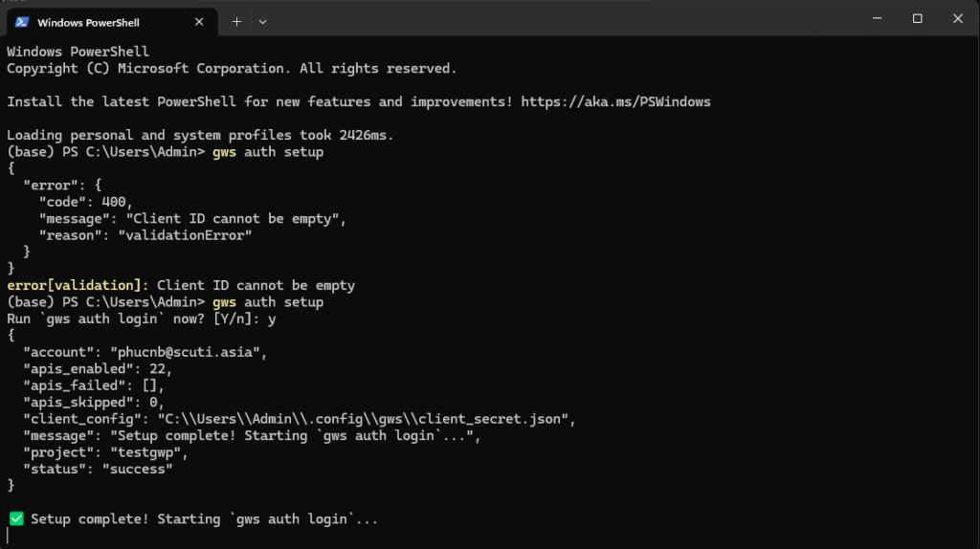This screenshot has height=549, width=980.
Task: Click the "Loading personal and system profiles" line
Action: tap(200, 135)
